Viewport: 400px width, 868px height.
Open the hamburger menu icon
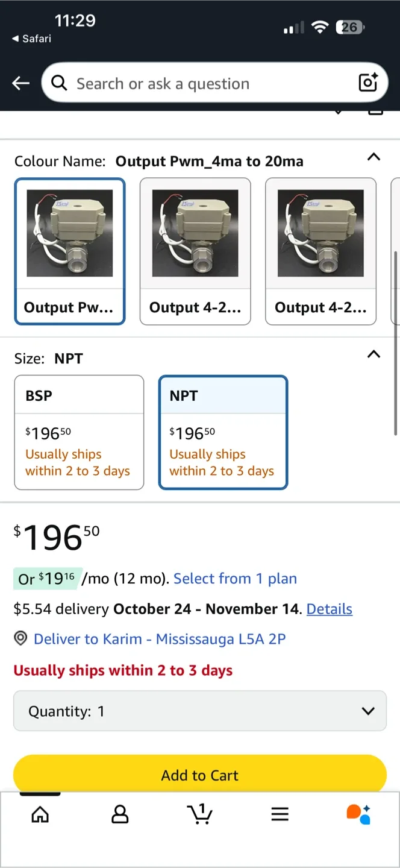point(280,814)
